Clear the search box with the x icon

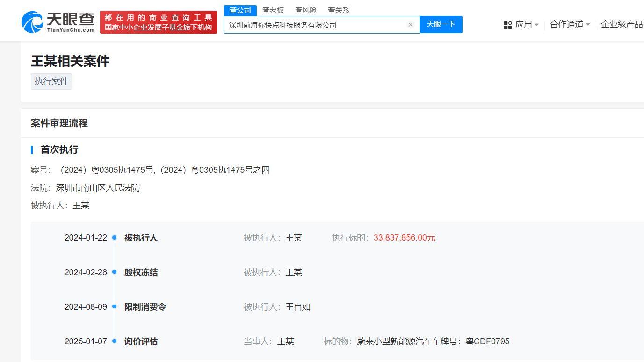[x=411, y=25]
